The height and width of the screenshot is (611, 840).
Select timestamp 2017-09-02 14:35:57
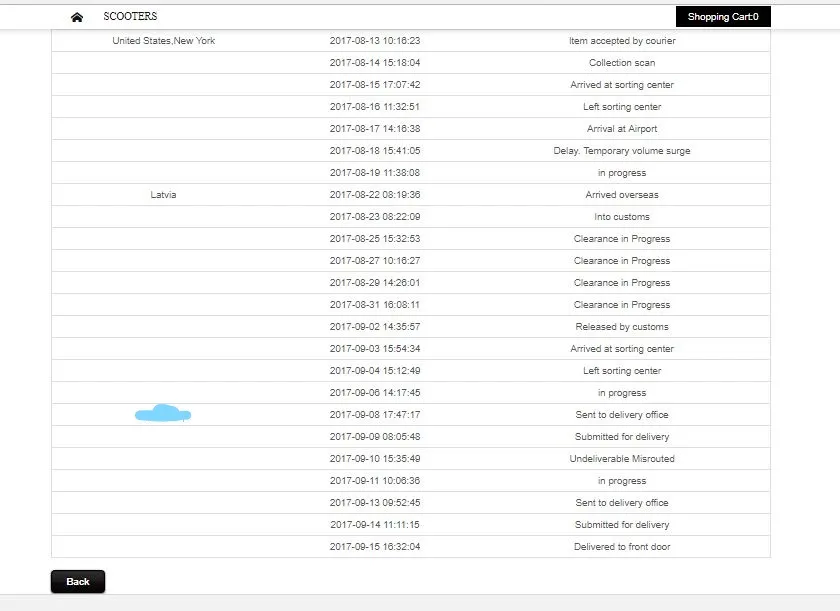click(x=375, y=327)
